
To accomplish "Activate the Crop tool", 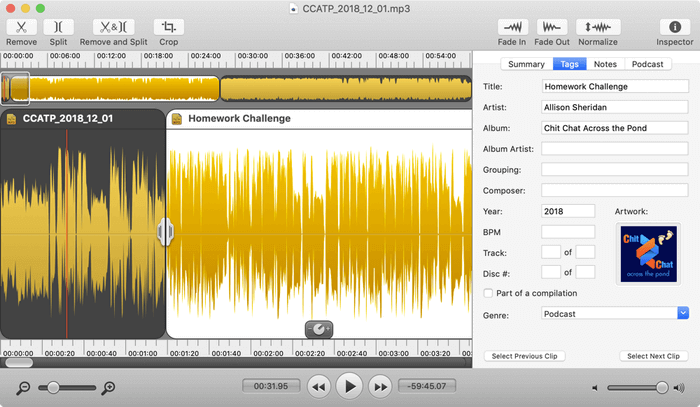I will (x=169, y=27).
